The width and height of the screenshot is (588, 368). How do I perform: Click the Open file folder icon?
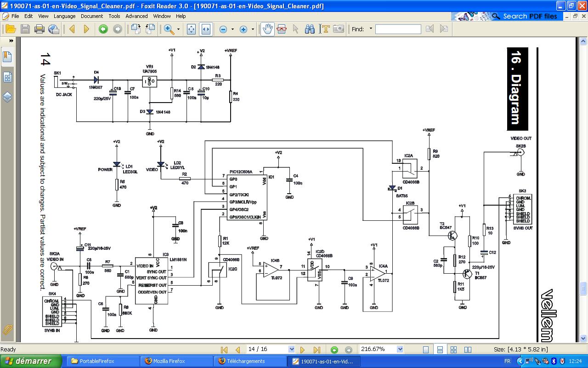(x=11, y=29)
